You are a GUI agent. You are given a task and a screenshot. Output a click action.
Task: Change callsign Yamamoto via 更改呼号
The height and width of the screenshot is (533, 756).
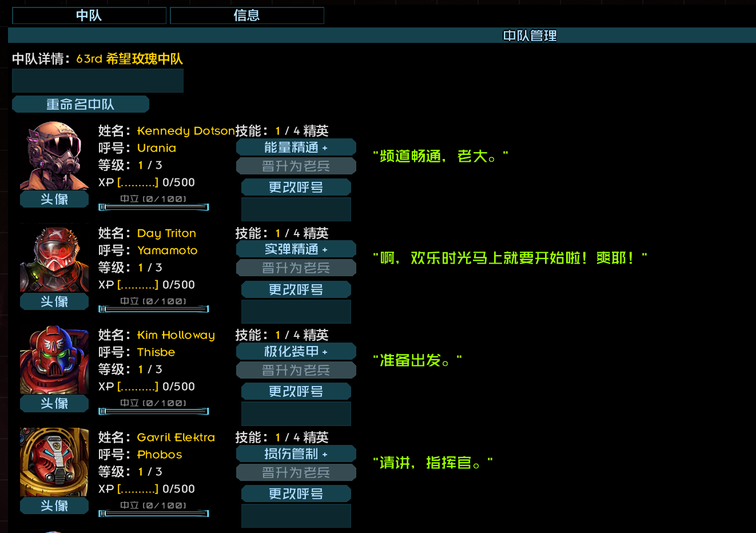tap(296, 289)
